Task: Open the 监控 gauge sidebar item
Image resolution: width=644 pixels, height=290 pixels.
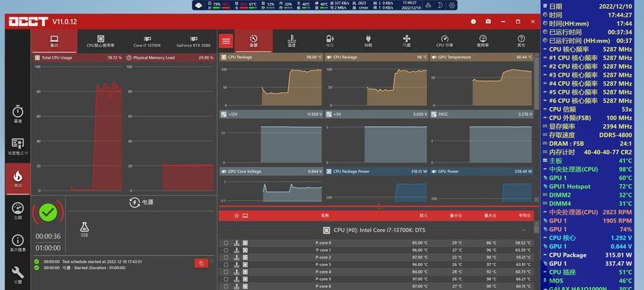Action: coord(17,211)
